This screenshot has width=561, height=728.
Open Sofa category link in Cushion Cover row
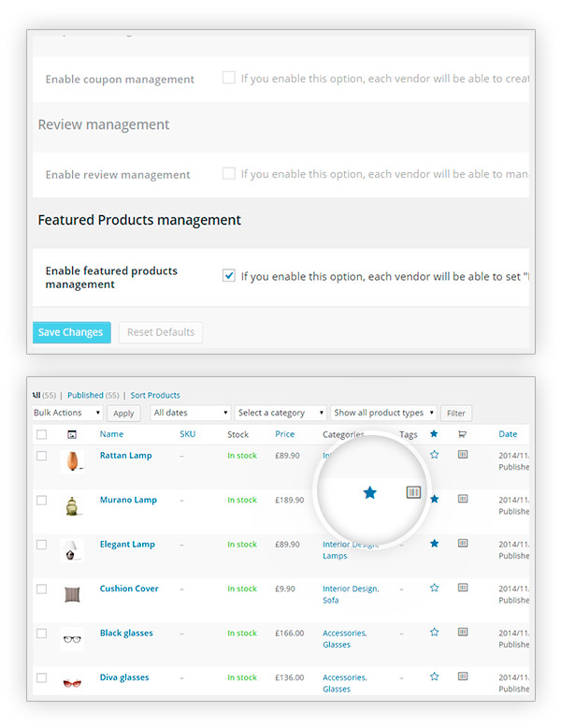330,601
